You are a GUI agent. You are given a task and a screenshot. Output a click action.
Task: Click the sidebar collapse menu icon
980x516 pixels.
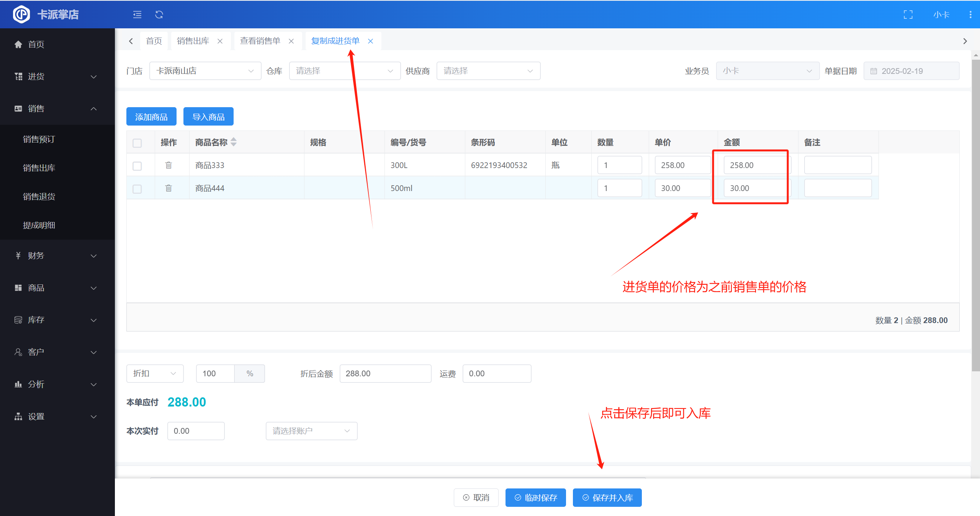(137, 15)
